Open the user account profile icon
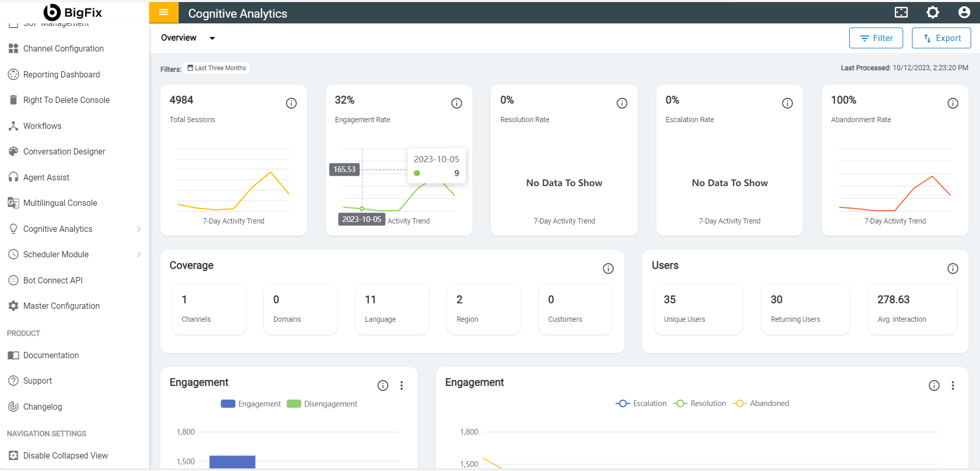The height and width of the screenshot is (471, 980). (964, 12)
